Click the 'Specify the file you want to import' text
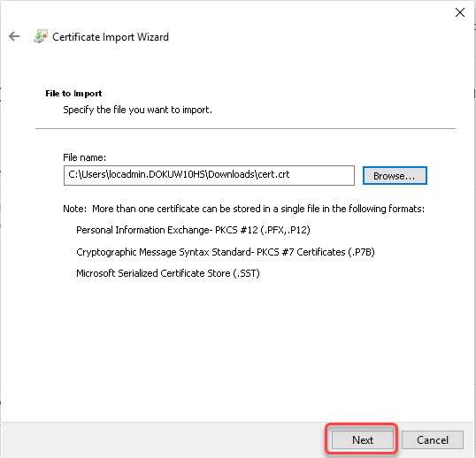The image size is (476, 458). (x=137, y=110)
